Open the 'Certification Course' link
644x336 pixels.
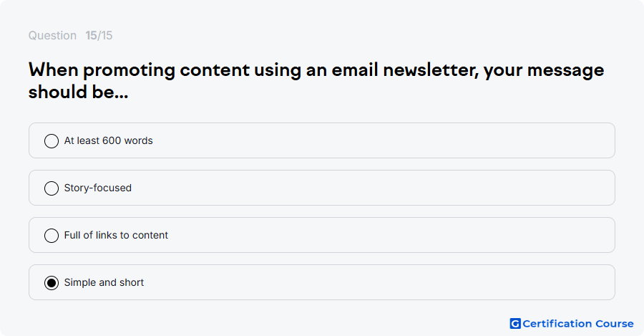coord(572,324)
